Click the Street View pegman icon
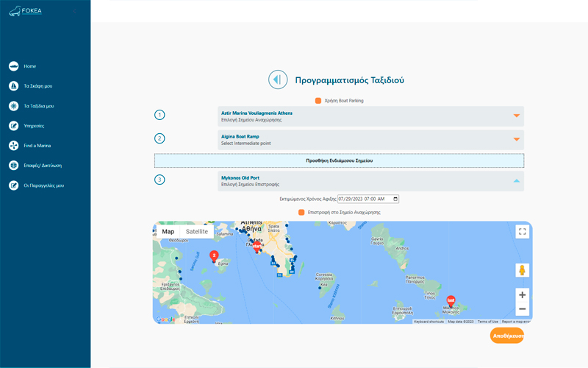588x368 pixels. 523,270
